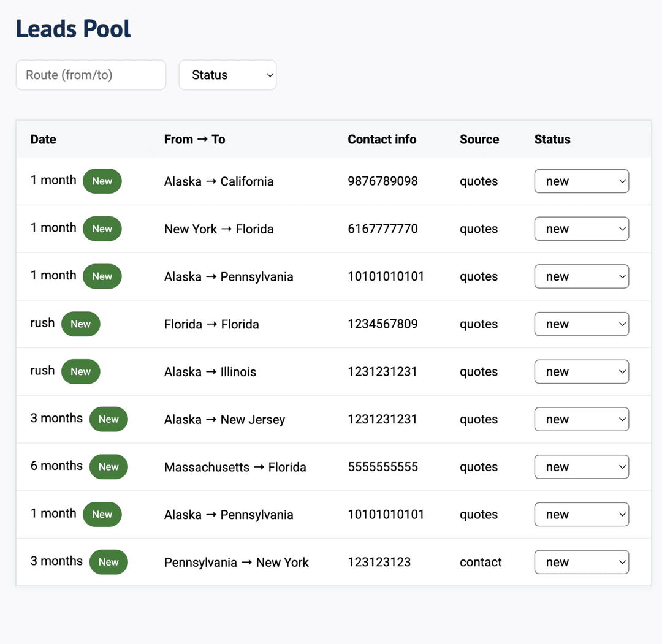The width and height of the screenshot is (662, 644).
Task: Open status selector on the Florida → Florida rush lead
Action: [581, 324]
